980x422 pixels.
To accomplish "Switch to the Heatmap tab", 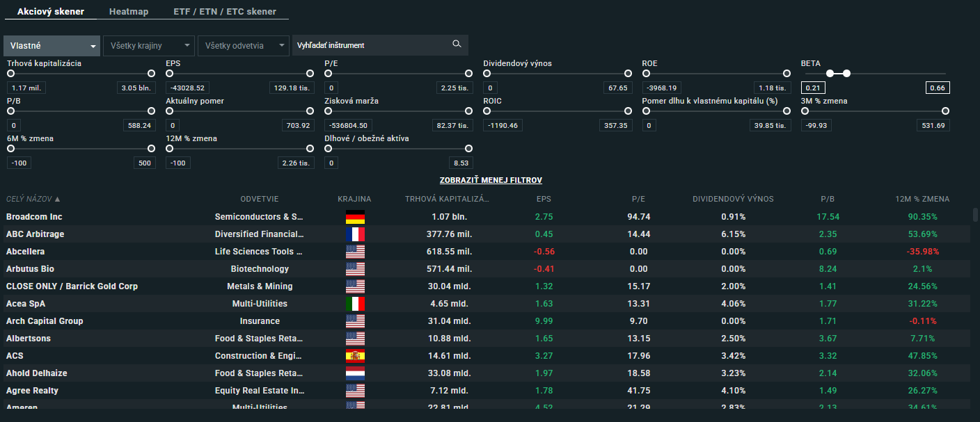I will click(x=129, y=12).
